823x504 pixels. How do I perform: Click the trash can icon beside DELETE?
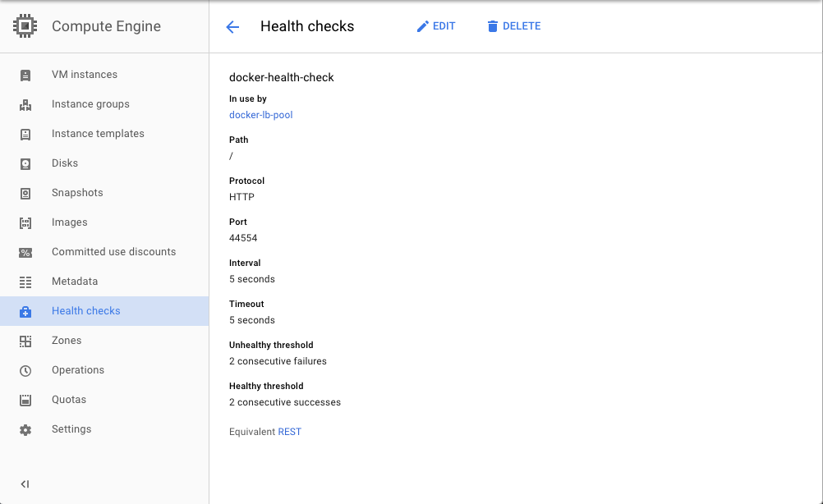click(492, 26)
